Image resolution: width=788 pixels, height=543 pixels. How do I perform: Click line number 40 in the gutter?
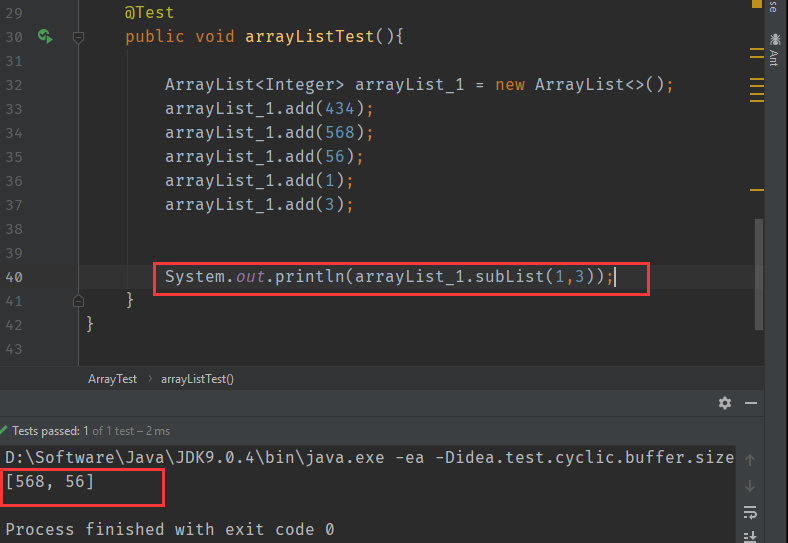pyautogui.click(x=14, y=277)
